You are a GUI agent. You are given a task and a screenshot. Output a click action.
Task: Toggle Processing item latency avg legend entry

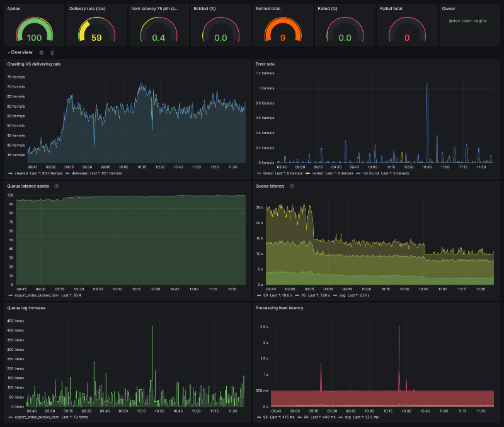pos(348,417)
